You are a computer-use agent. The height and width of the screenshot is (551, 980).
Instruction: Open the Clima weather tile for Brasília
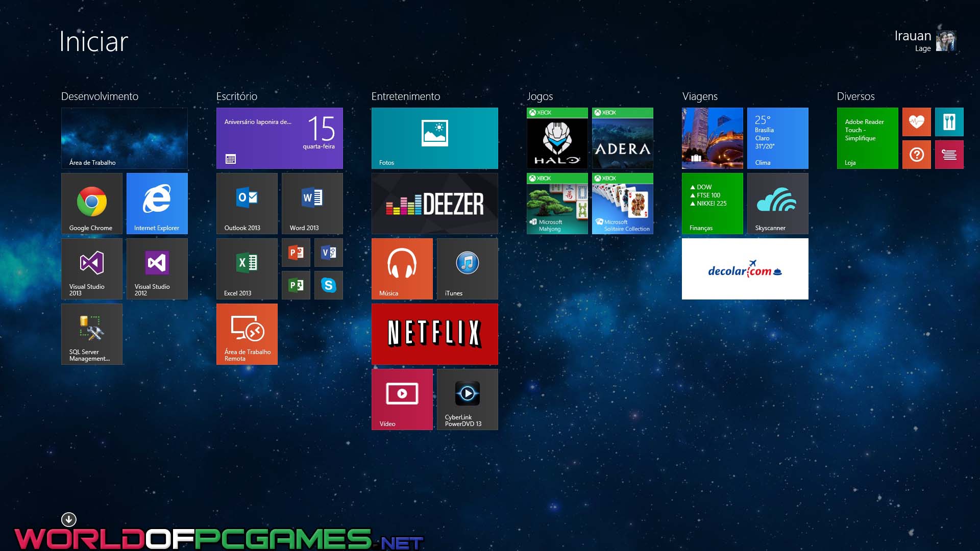point(777,138)
